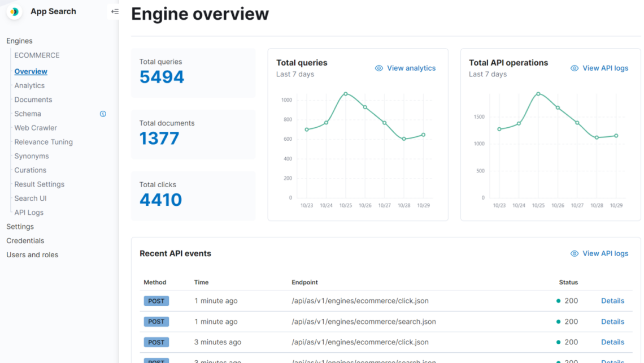The height and width of the screenshot is (363, 644).
Task: Click the green 200 status dot
Action: point(558,301)
